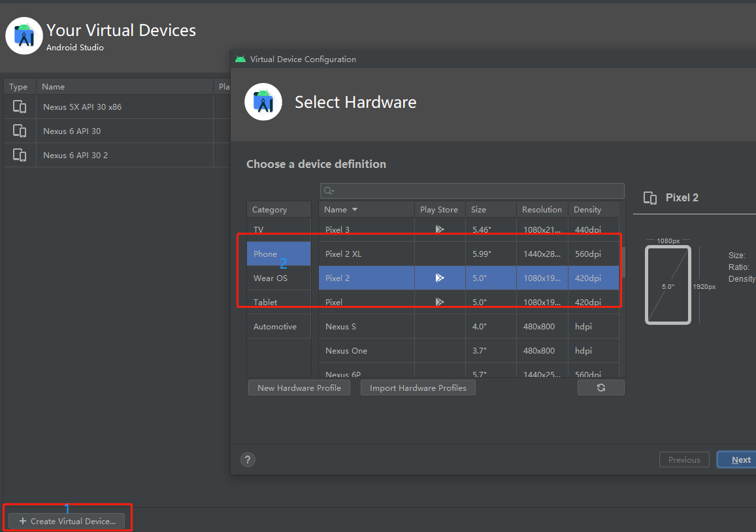Click Import Hardware Profiles button
756x532 pixels.
click(418, 388)
